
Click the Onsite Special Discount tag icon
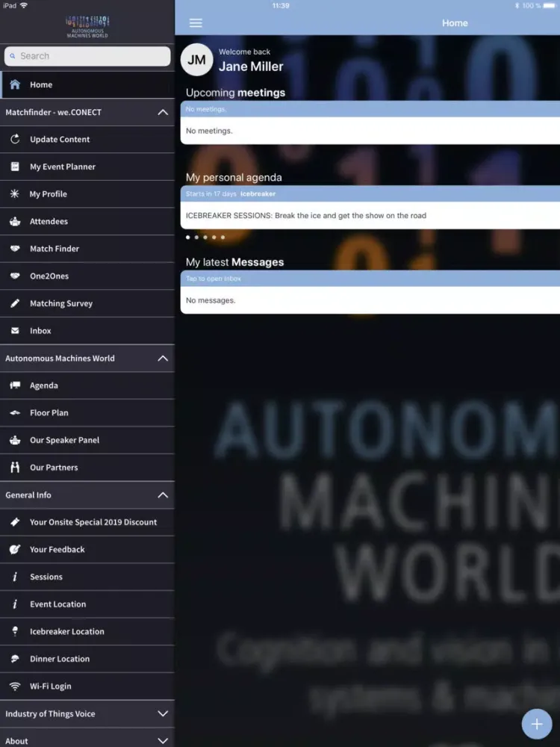coord(15,521)
